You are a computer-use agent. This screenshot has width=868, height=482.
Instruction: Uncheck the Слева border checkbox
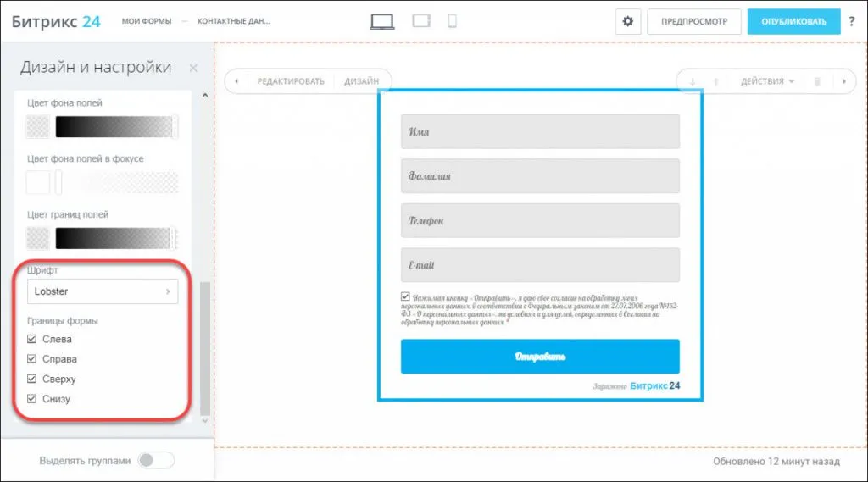click(33, 339)
